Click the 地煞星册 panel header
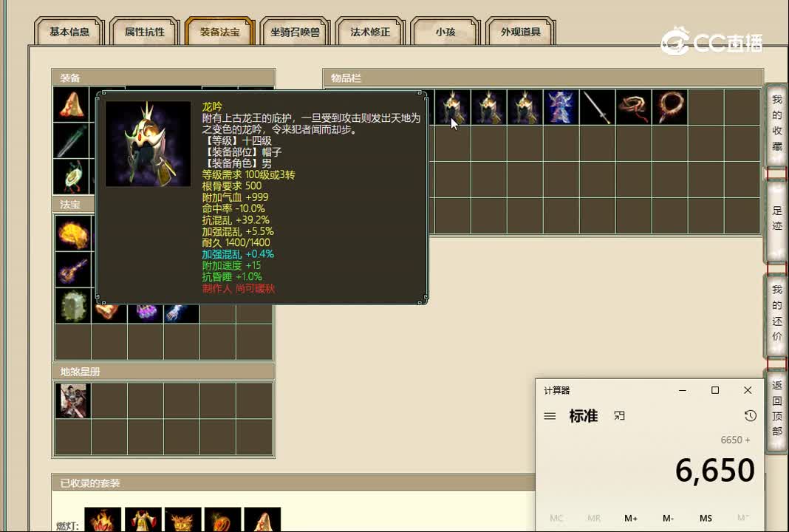Viewport: 789px width, 532px height. click(163, 372)
